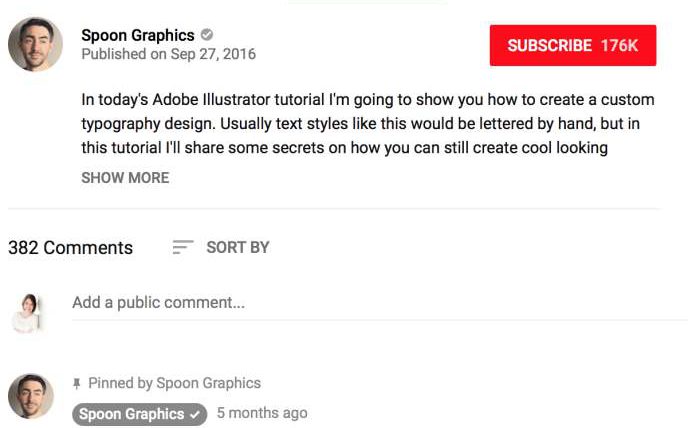Open the SORT BY comments dropdown

point(221,247)
